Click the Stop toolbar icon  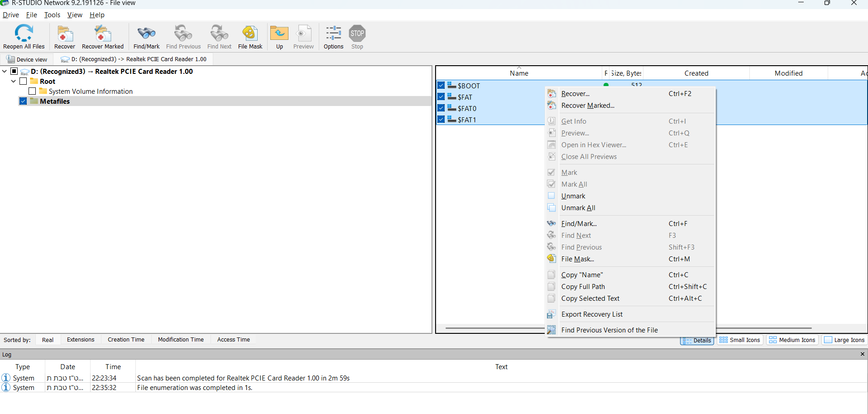click(357, 34)
